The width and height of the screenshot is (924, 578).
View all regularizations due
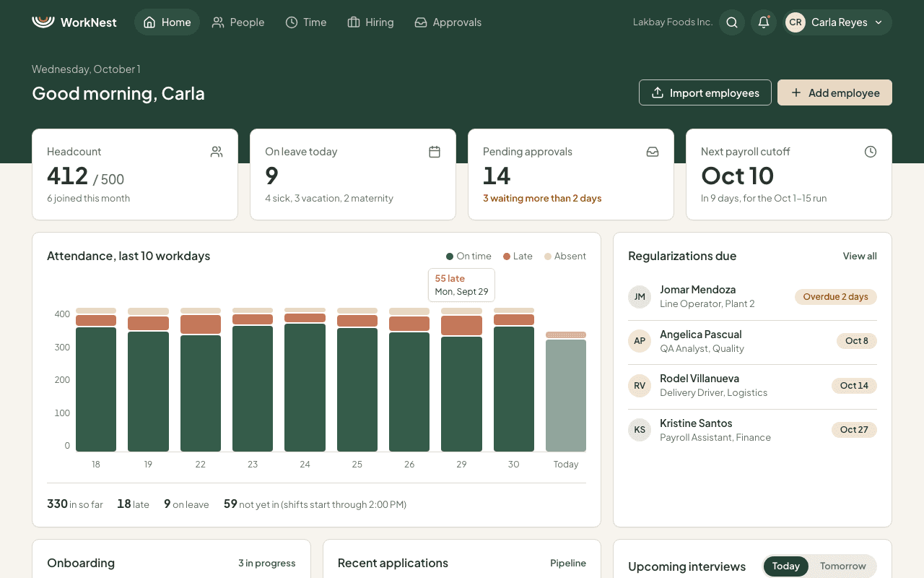860,256
